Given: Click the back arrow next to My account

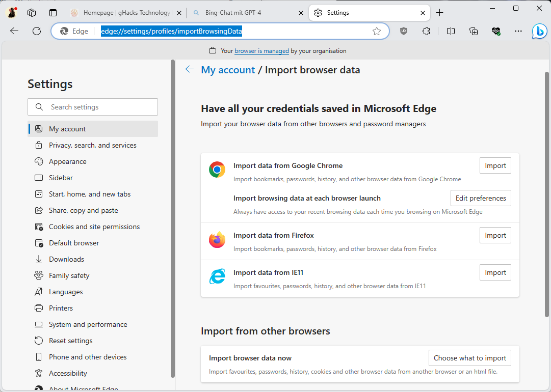Looking at the screenshot, I should (190, 69).
